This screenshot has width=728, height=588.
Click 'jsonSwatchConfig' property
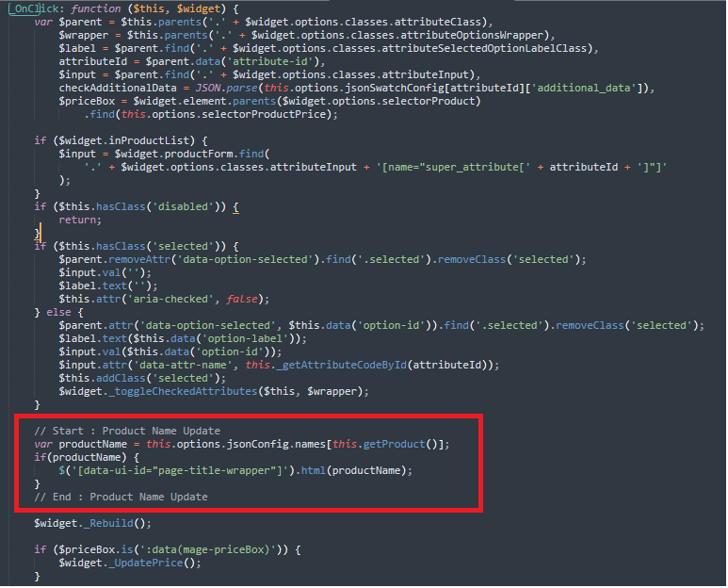[395, 88]
